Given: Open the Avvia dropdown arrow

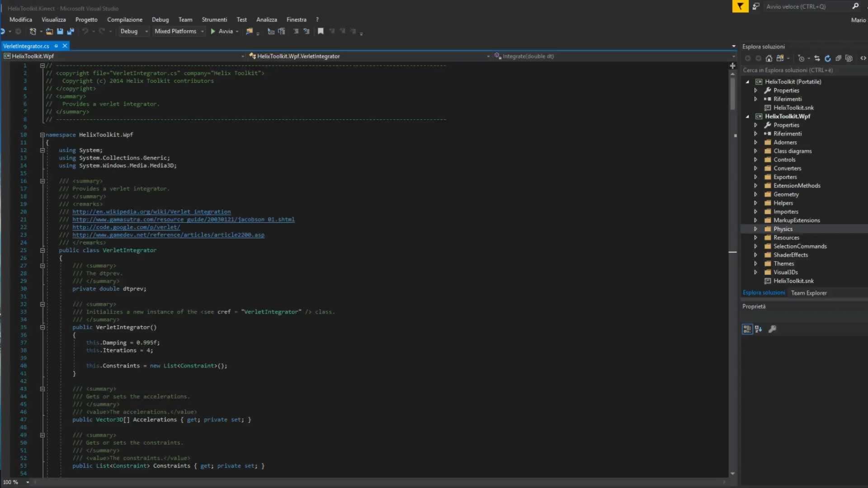Looking at the screenshot, I should [x=237, y=31].
